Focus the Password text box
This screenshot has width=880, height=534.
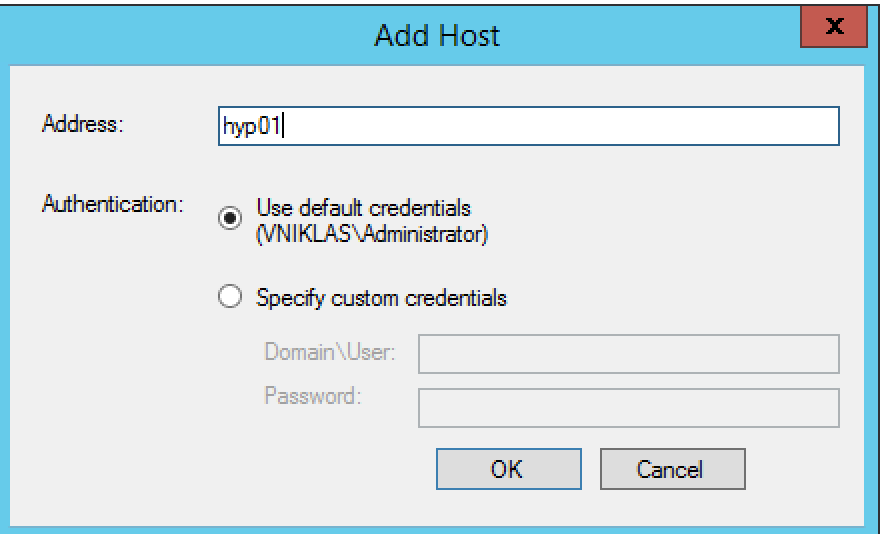coord(629,408)
